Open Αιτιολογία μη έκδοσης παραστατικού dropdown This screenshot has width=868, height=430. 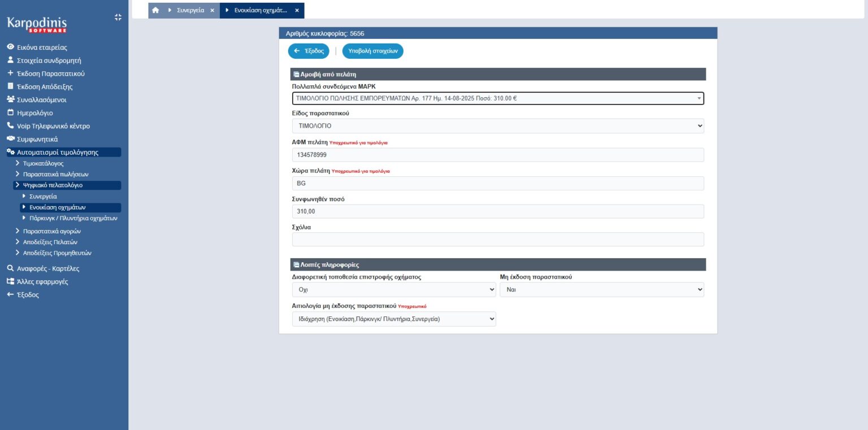pos(393,319)
